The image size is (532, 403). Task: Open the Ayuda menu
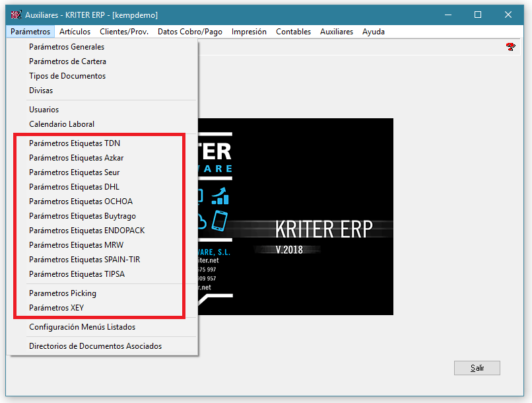click(x=373, y=32)
